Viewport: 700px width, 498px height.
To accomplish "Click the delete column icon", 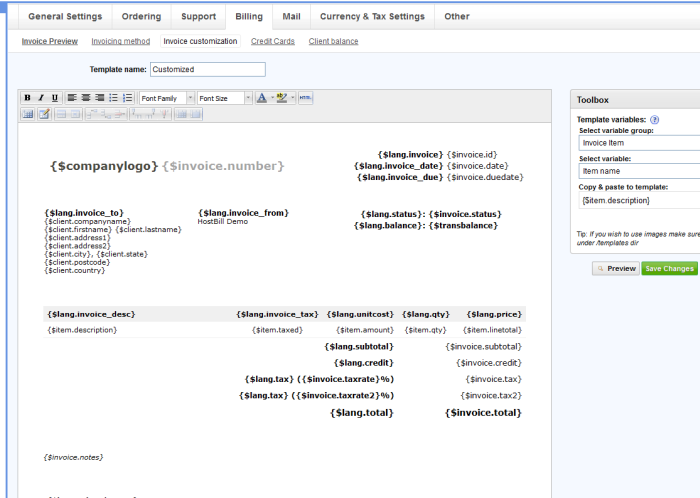I will tap(164, 114).
